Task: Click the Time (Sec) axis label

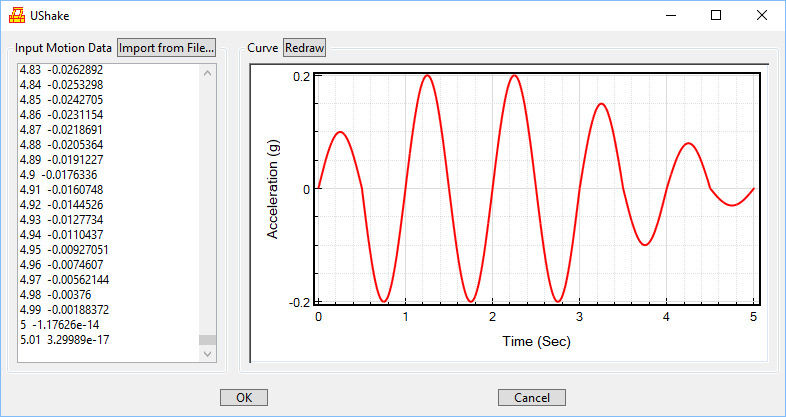Action: click(536, 341)
